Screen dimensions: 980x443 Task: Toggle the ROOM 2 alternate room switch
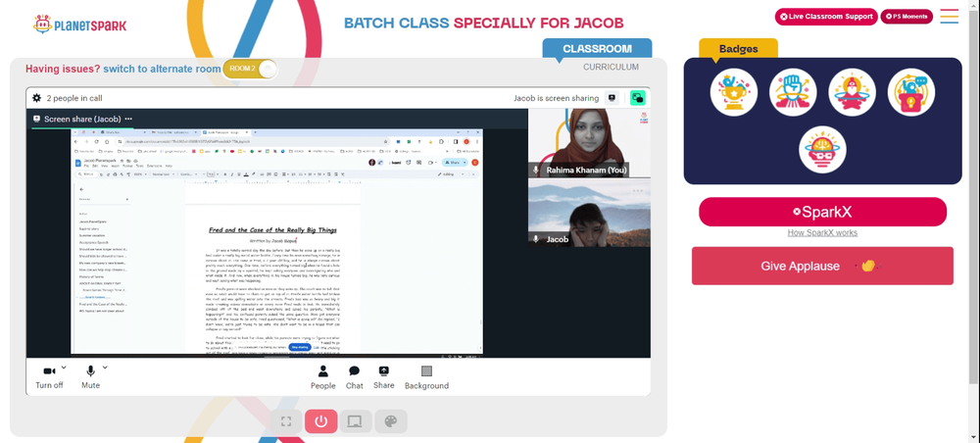pos(250,69)
